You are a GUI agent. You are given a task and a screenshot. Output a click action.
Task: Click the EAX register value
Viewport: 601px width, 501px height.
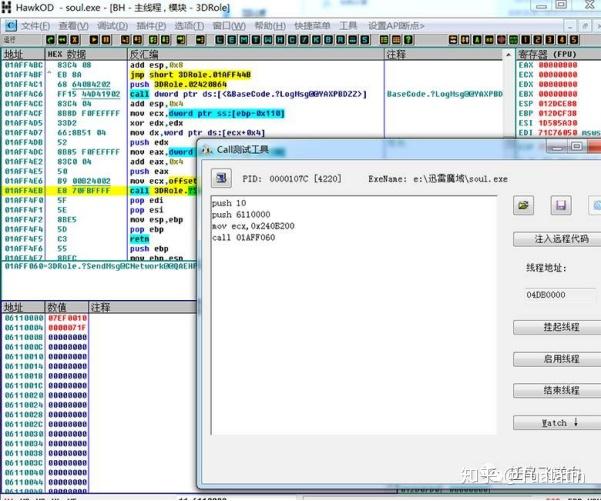(558, 65)
